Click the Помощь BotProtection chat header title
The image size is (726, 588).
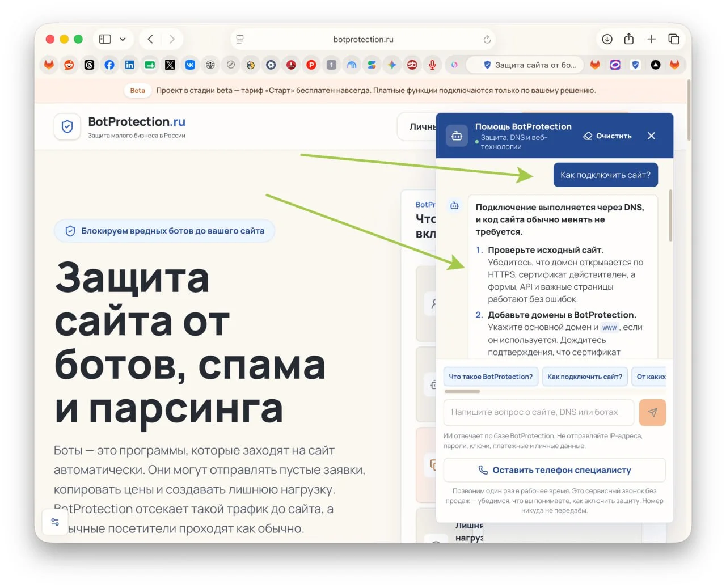pyautogui.click(x=523, y=126)
